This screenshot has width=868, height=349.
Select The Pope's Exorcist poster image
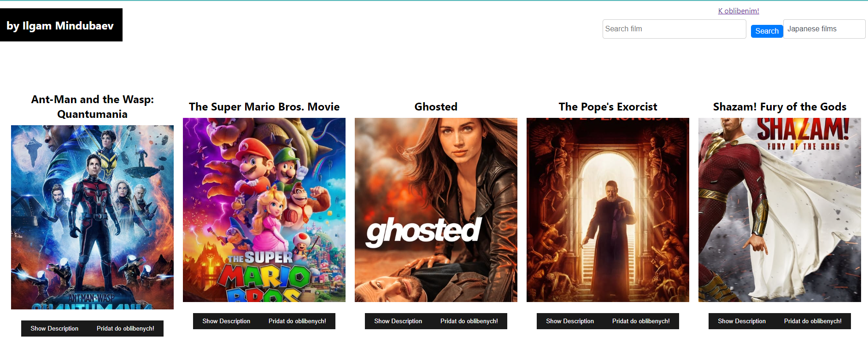608,210
